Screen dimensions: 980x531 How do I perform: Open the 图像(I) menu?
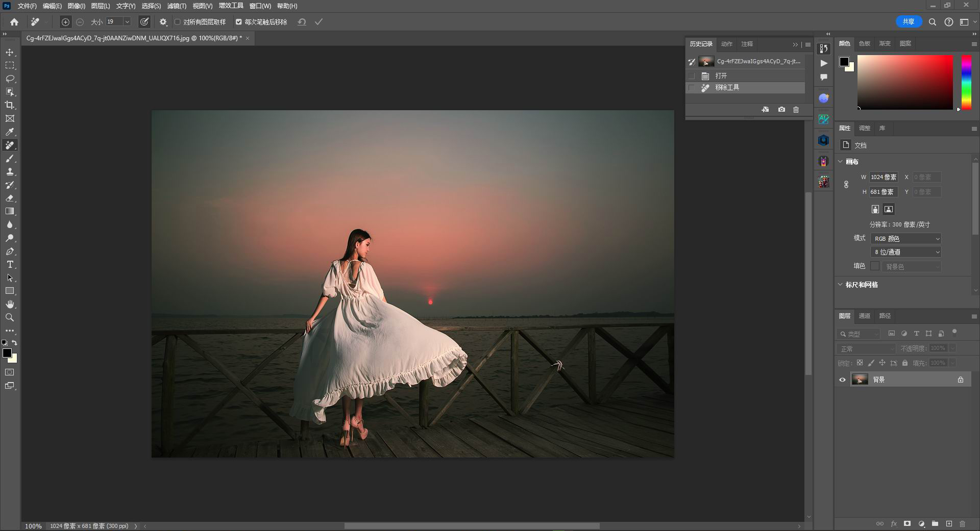pyautogui.click(x=76, y=6)
